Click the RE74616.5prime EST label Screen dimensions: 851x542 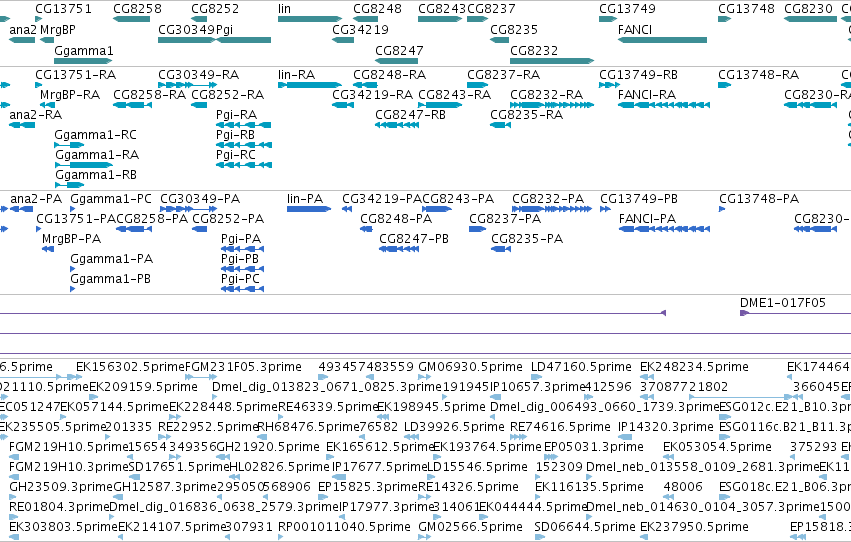[x=560, y=427]
